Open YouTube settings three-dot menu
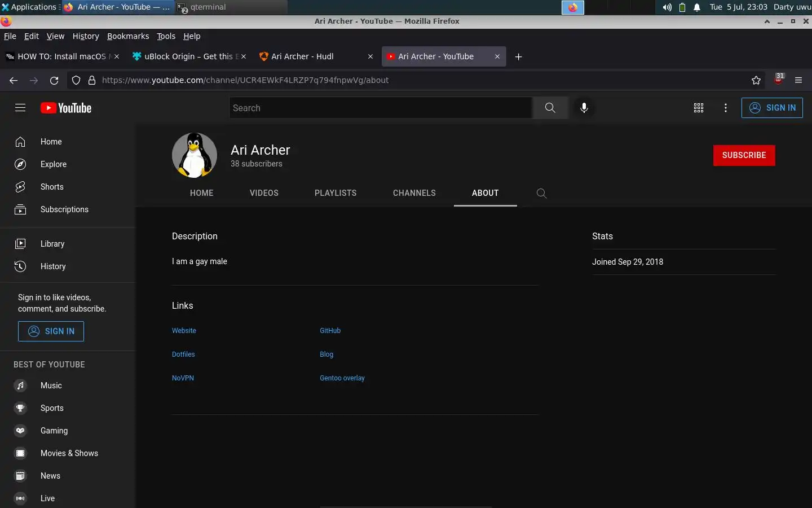Viewport: 812px width, 508px height. 726,108
